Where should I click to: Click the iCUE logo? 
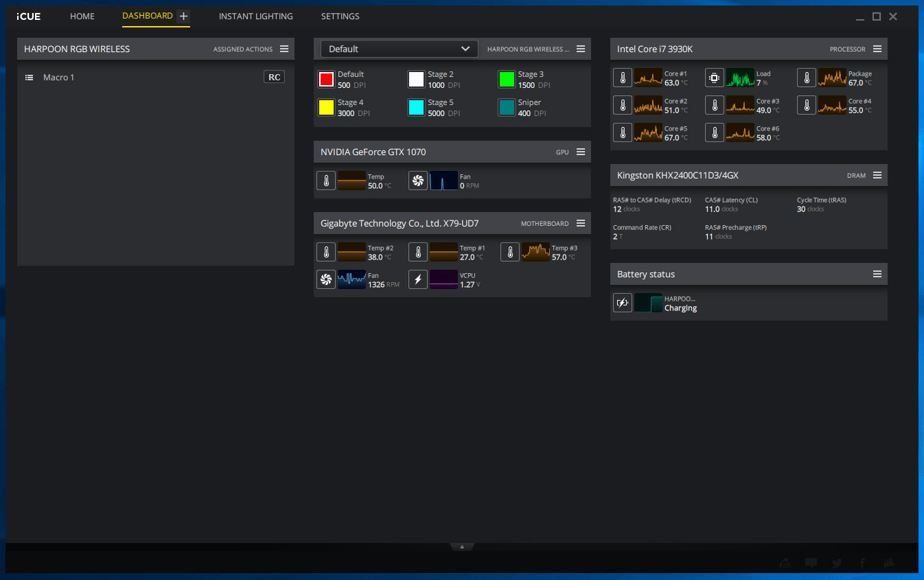pos(28,16)
